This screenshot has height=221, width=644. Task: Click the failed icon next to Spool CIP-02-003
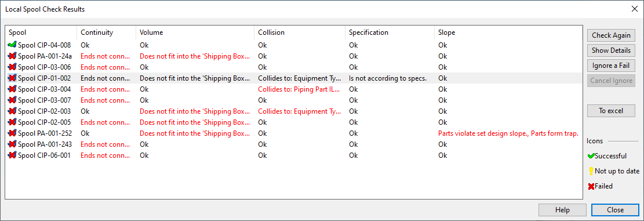12,111
